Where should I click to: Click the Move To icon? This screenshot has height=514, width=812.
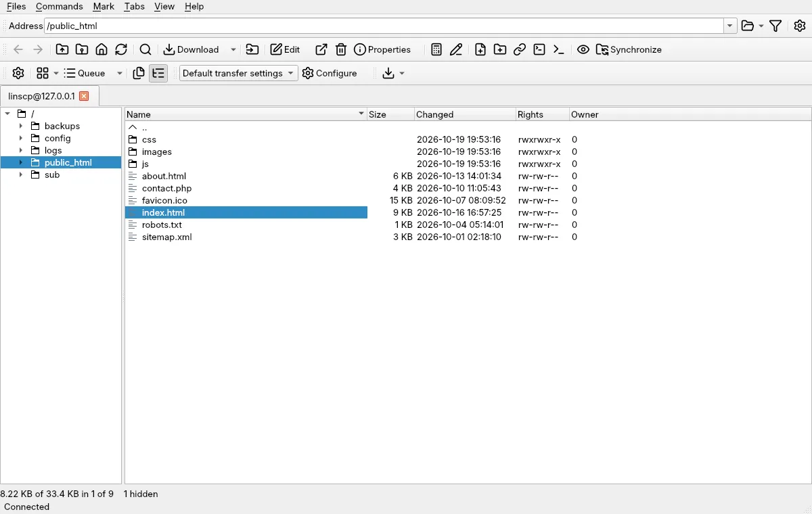tap(252, 49)
